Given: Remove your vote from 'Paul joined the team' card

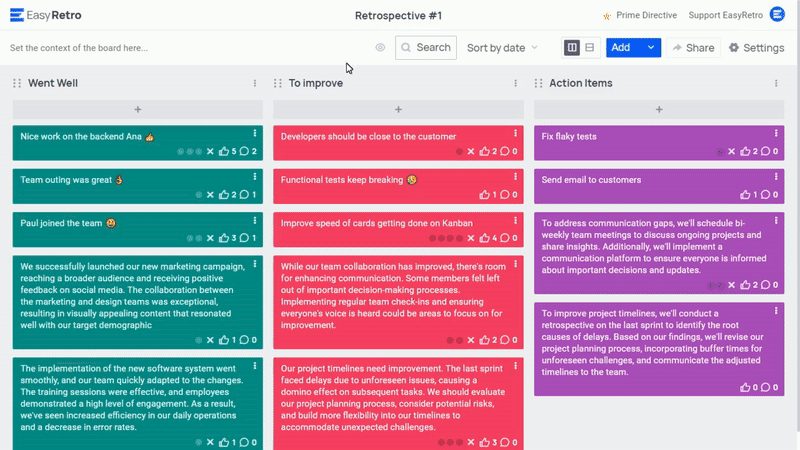Looking at the screenshot, I should [x=210, y=238].
